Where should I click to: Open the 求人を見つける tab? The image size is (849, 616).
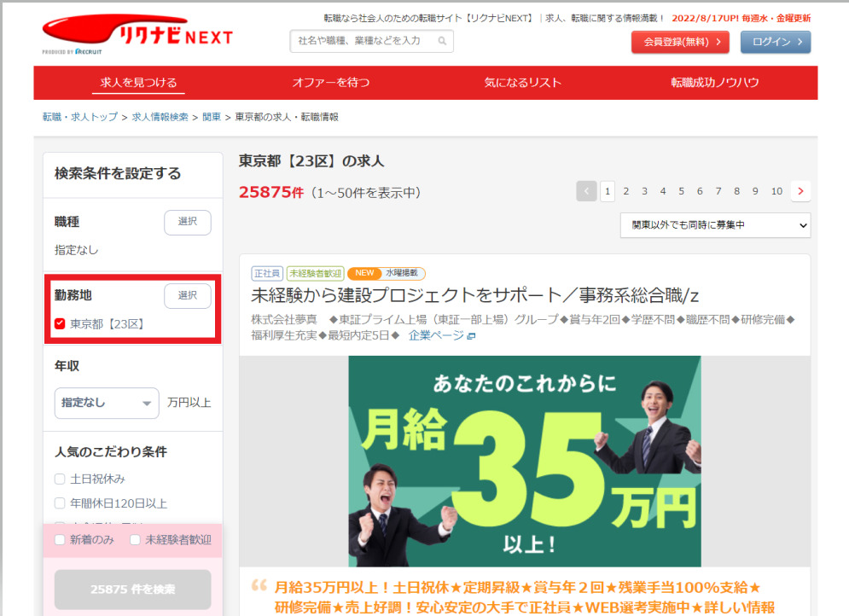coord(138,82)
